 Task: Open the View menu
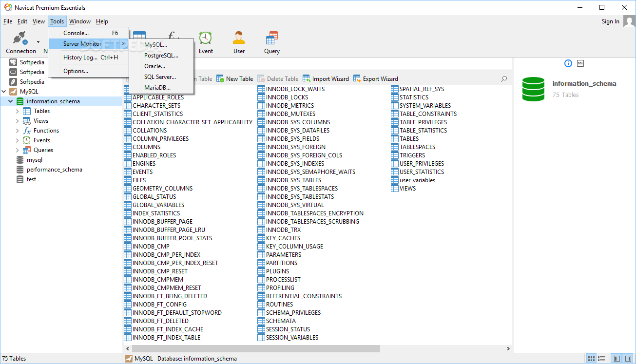pyautogui.click(x=39, y=21)
